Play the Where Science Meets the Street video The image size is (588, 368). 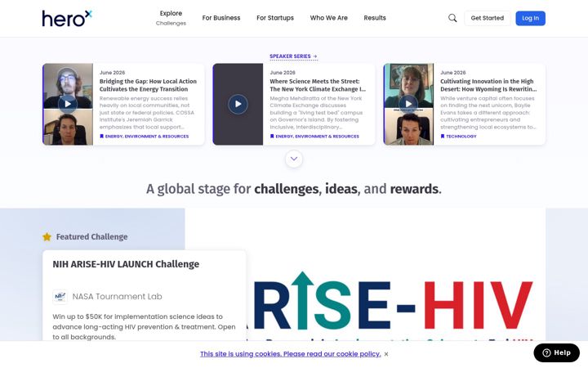[238, 104]
